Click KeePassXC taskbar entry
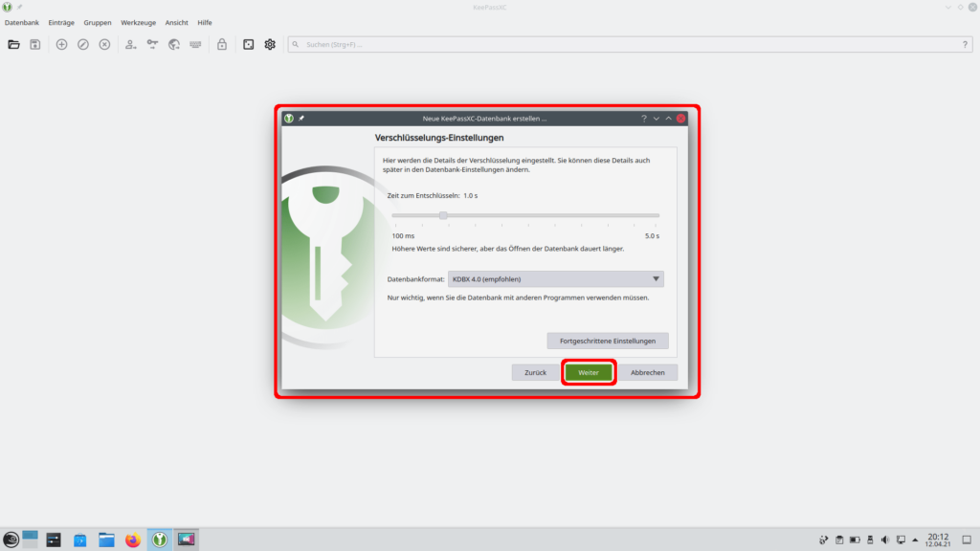This screenshot has width=980, height=551. 160,540
